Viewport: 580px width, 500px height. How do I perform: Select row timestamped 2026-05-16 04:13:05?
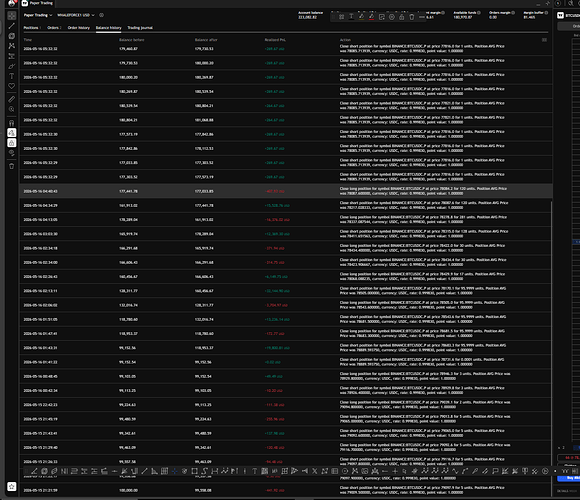[x=286, y=220]
